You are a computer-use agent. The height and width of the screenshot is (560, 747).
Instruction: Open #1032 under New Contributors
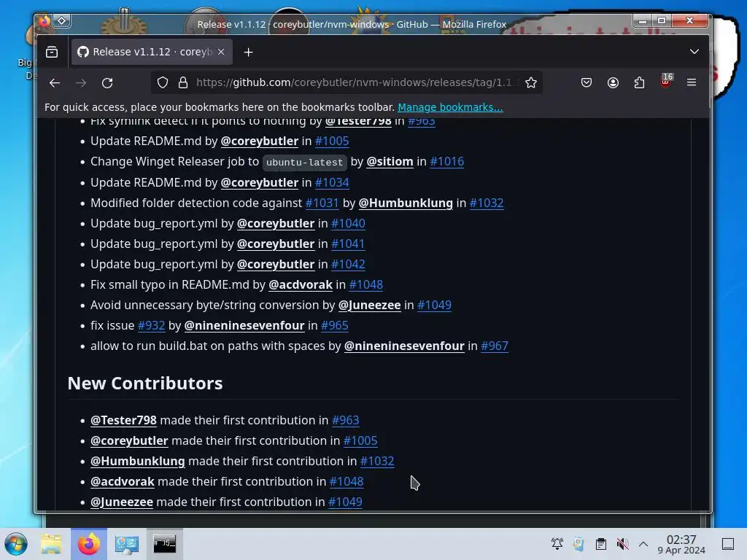377,462
